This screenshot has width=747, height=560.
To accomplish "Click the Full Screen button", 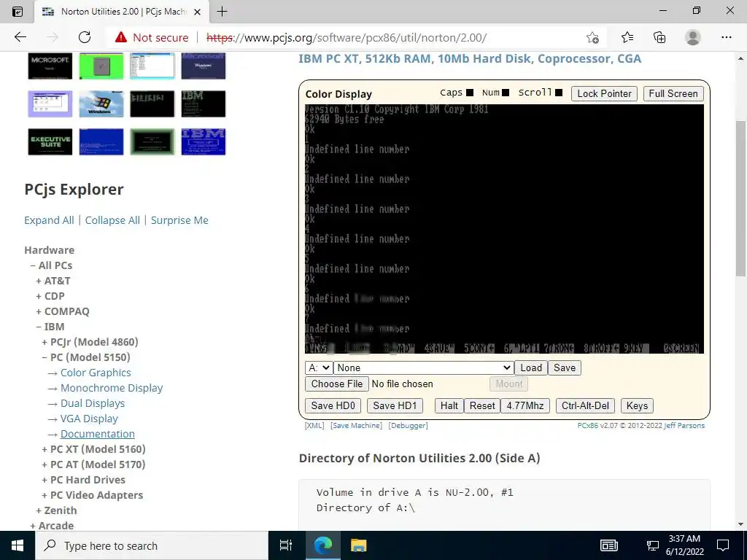I will pos(673,93).
